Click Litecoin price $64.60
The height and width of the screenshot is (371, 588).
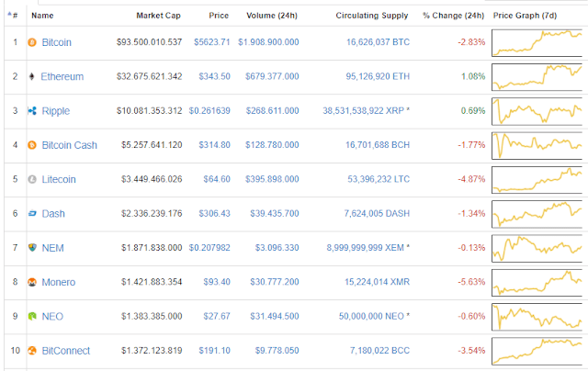217,179
